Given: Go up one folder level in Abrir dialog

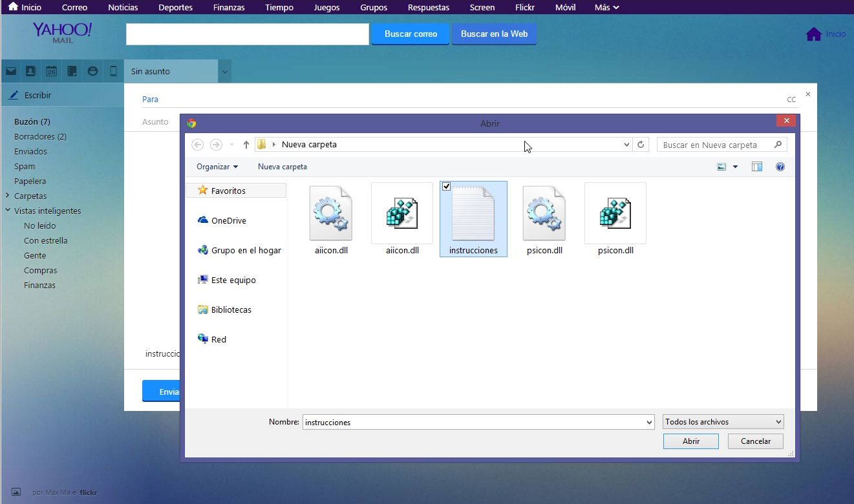Looking at the screenshot, I should 246,145.
